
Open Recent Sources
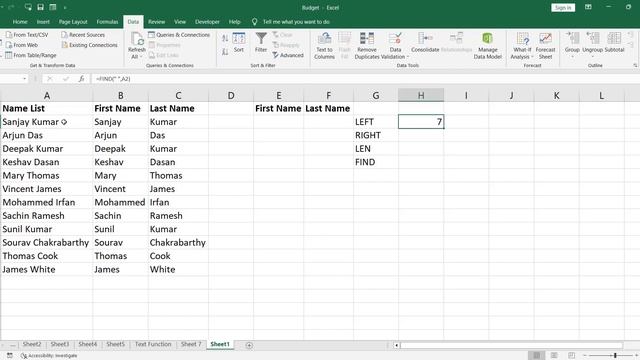click(x=83, y=35)
